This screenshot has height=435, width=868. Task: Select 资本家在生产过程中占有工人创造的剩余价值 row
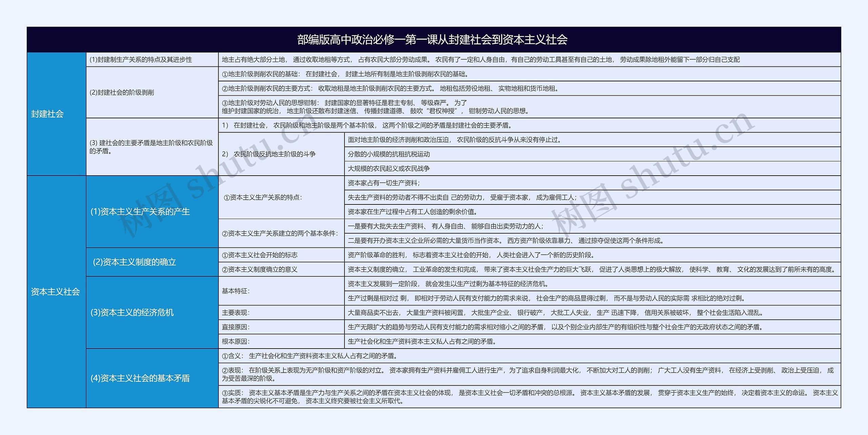[x=593, y=212]
